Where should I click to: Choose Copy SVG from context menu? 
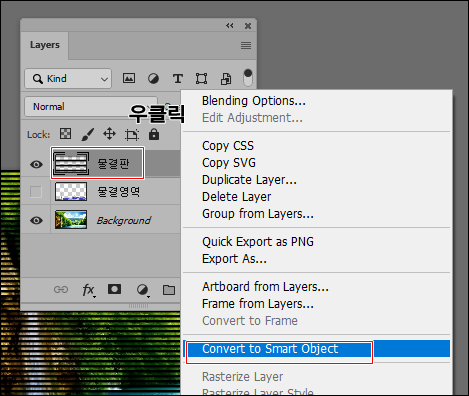tap(229, 163)
